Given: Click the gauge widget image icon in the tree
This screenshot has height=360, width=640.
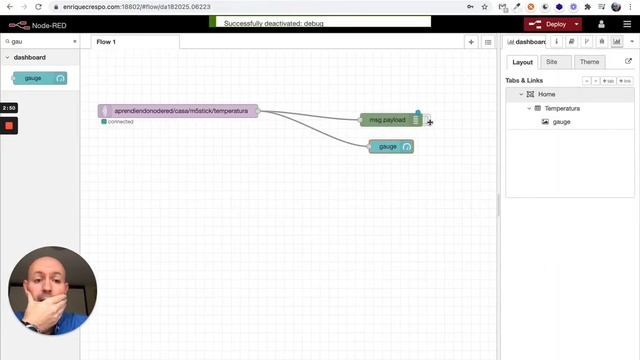Looking at the screenshot, I should [x=545, y=122].
